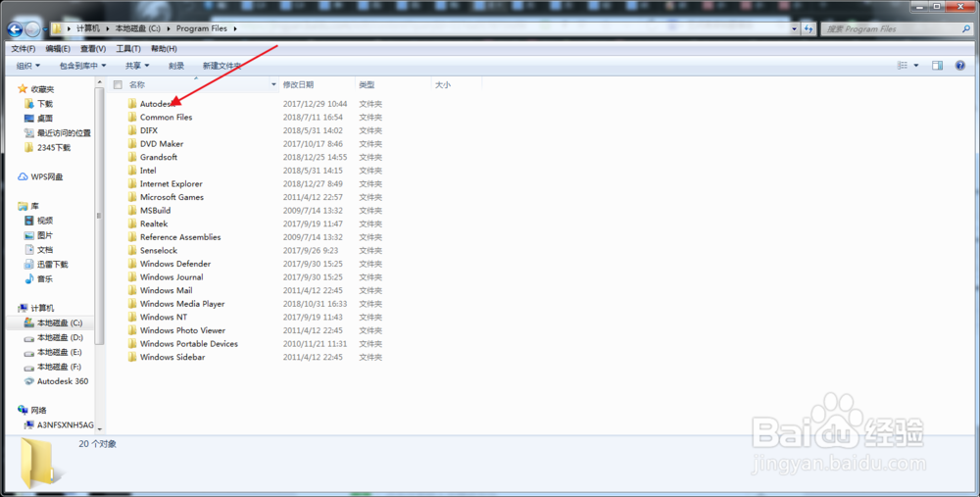Select the Grandsoft folder icon

[x=132, y=157]
